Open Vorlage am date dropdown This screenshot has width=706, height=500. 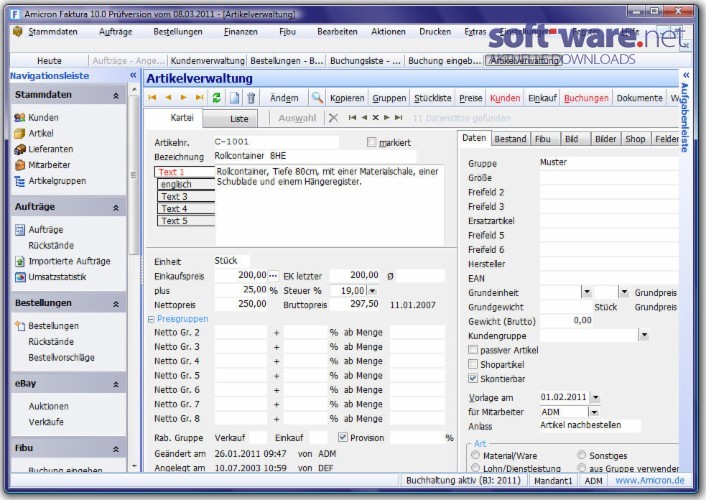click(595, 397)
